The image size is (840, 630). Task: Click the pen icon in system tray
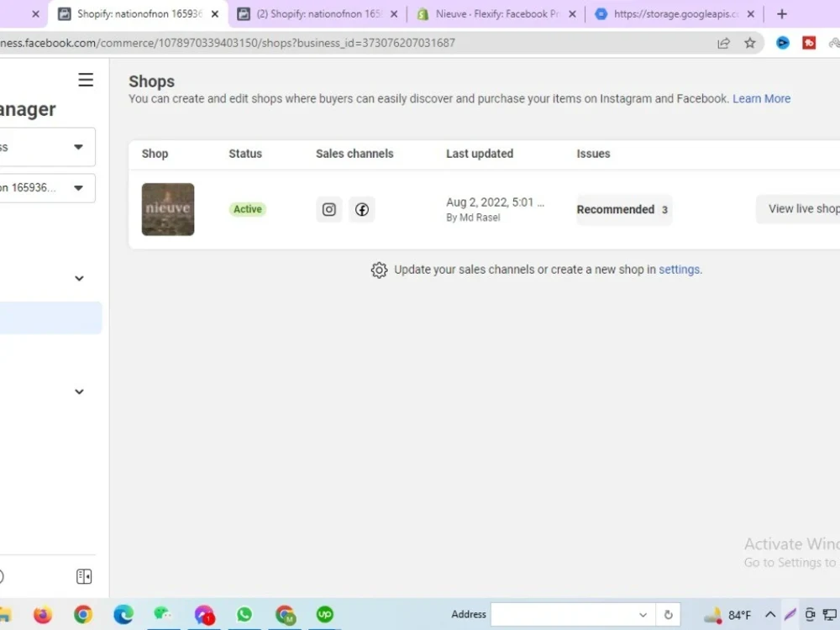tap(790, 614)
